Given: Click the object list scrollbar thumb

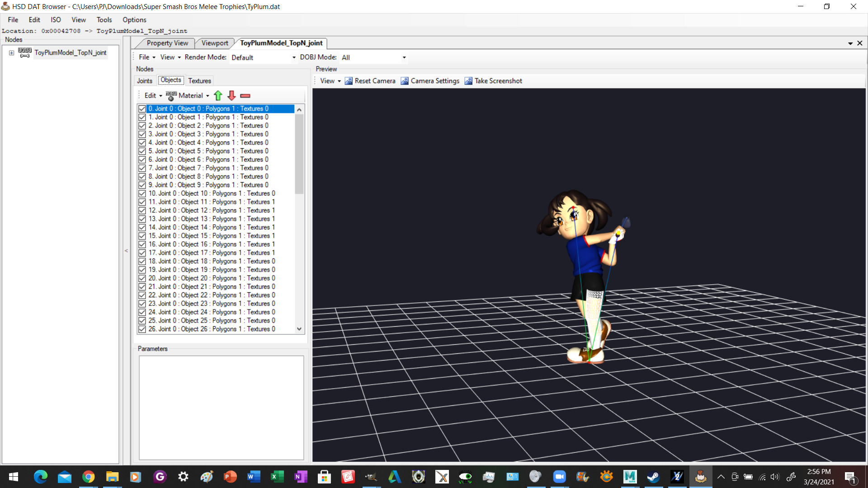Looking at the screenshot, I should click(299, 154).
